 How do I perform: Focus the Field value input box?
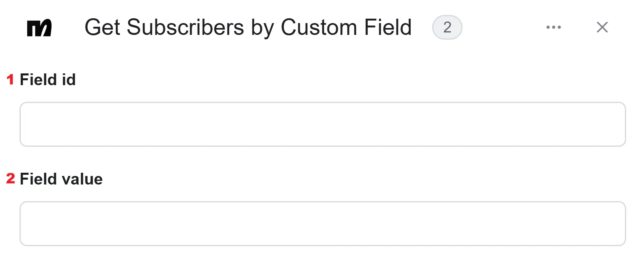tap(323, 223)
